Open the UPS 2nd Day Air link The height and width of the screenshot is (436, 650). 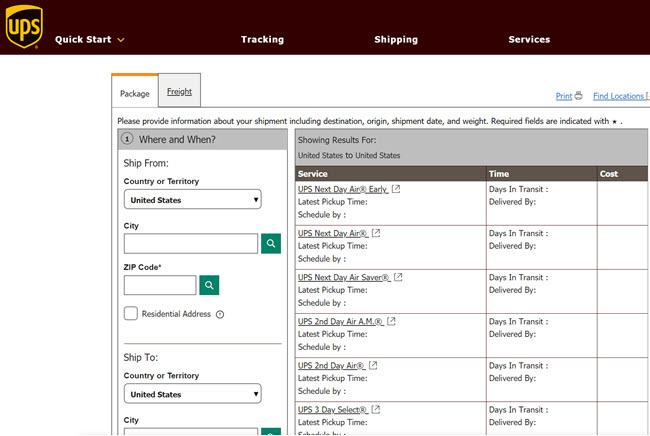(332, 366)
